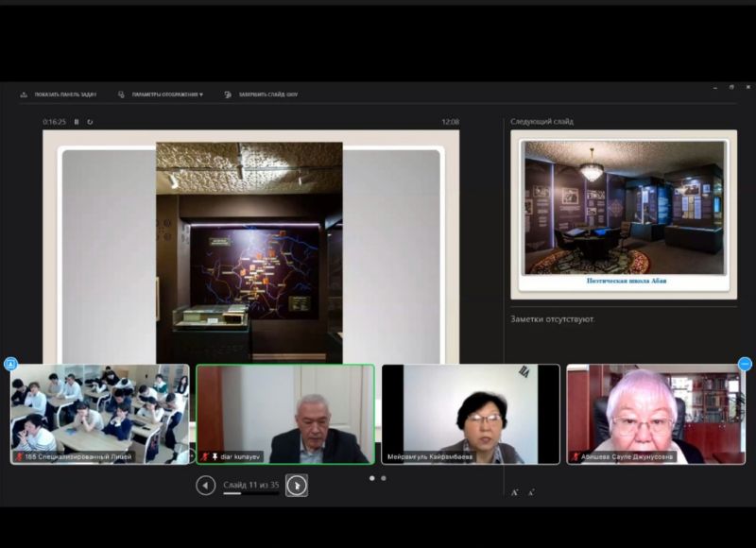Click the pin icon on diar kunayev tile

click(x=215, y=456)
